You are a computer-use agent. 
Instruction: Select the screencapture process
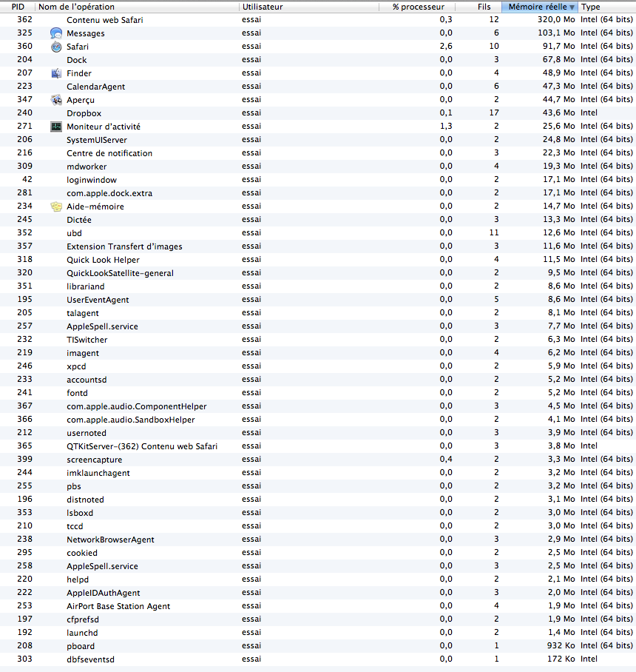click(318, 460)
